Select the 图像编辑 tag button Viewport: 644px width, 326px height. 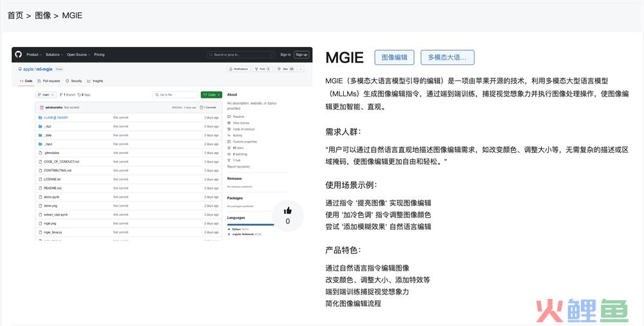(394, 57)
